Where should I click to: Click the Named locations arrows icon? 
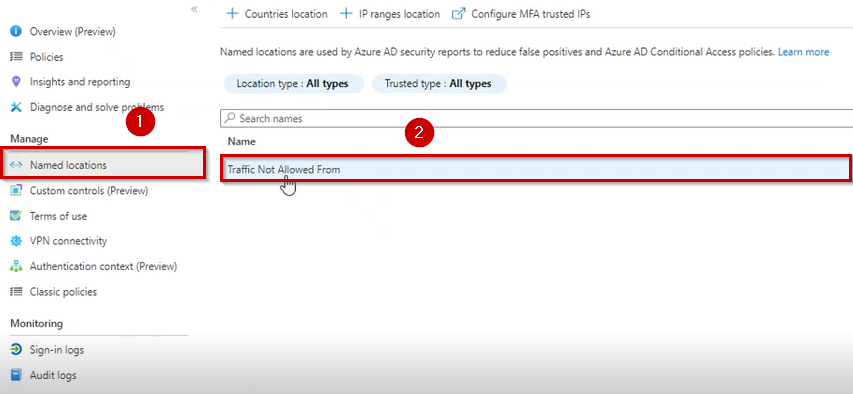point(16,165)
